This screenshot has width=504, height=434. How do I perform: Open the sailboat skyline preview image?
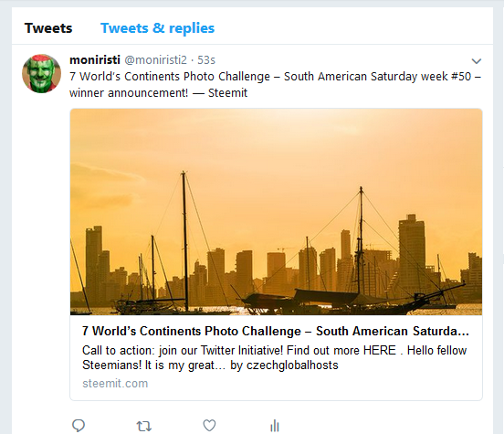276,212
